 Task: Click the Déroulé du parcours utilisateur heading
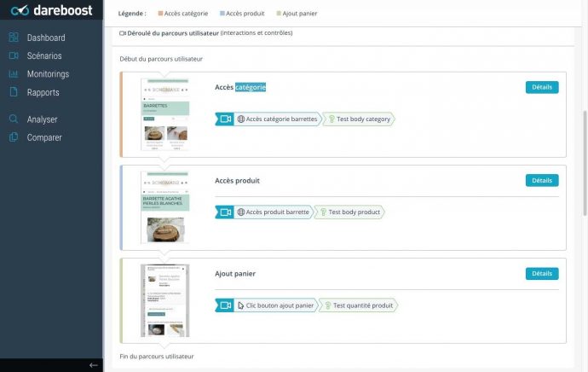pyautogui.click(x=173, y=33)
